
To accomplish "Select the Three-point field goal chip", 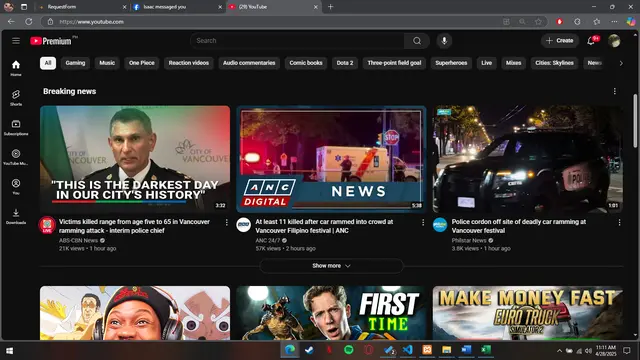I will [x=394, y=63].
